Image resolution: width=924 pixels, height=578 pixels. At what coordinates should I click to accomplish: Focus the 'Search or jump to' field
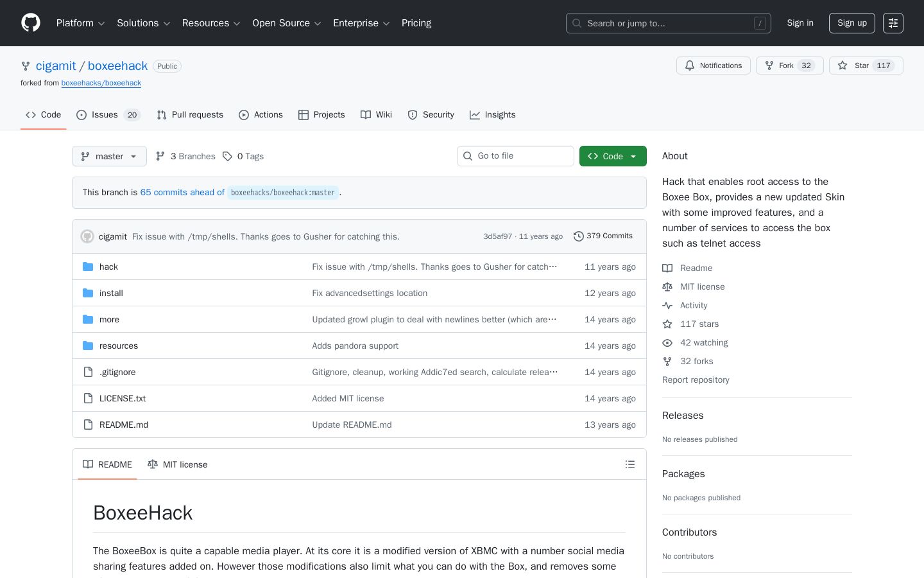(669, 23)
